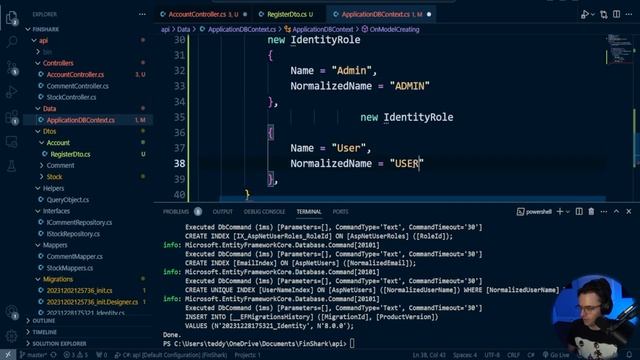
Task: Click the UTF-8 encoding status item
Action: [492, 355]
